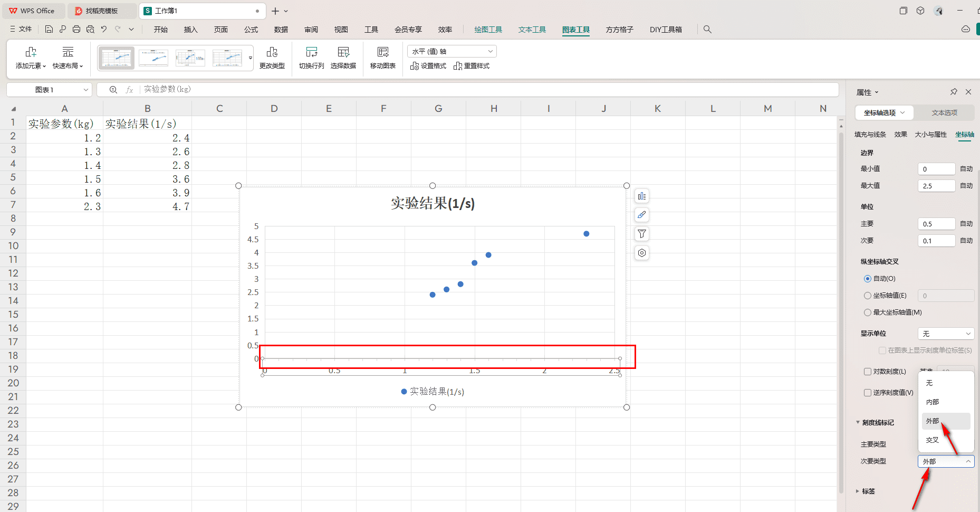
Task: Click the Minimum bound input field
Action: click(937, 169)
